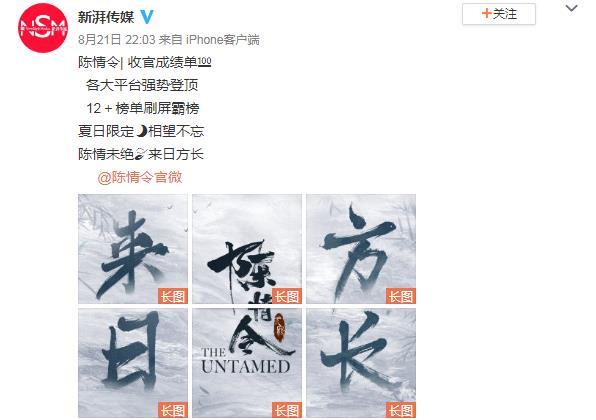Viewport: 596px width, 420px height.
Task: Expand the post options chevron
Action: 571,8
